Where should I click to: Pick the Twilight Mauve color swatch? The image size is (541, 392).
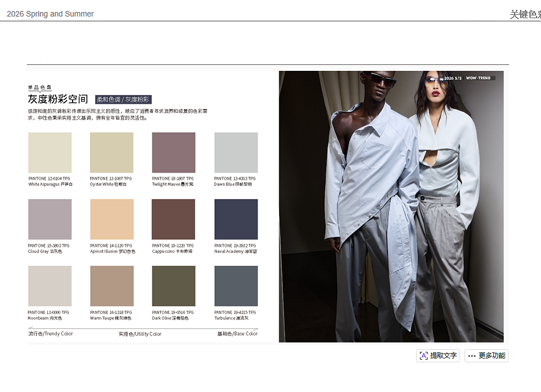point(173,152)
